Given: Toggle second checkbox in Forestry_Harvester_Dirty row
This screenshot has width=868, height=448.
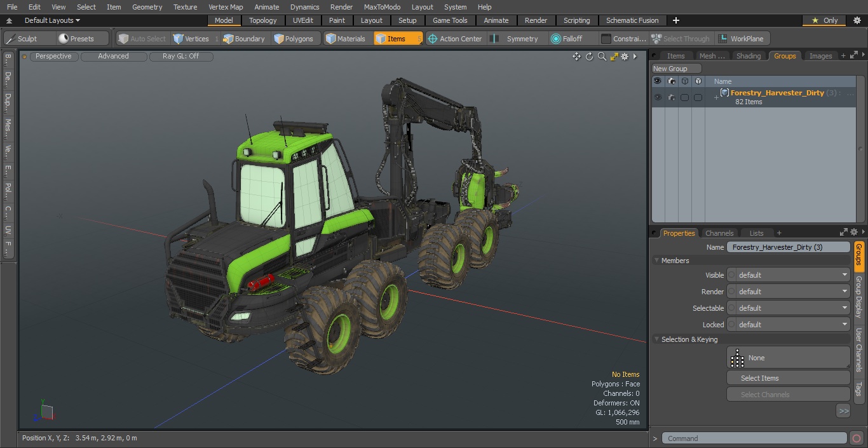Looking at the screenshot, I should [698, 97].
